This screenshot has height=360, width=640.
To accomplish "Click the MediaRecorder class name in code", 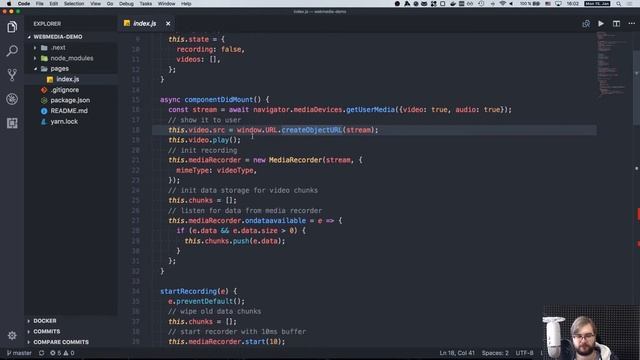I will click(296, 160).
